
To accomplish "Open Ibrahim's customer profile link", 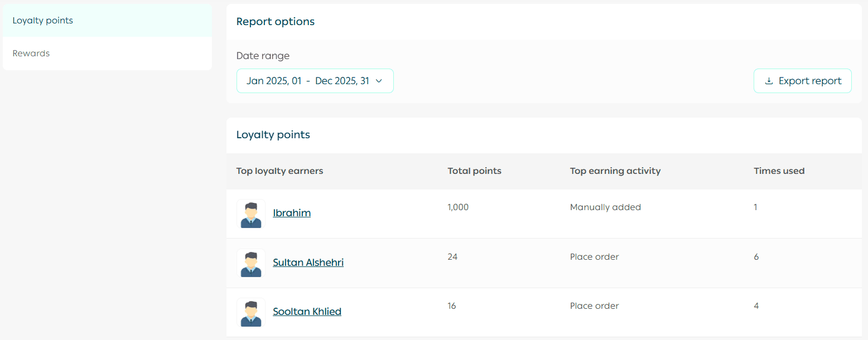I will pos(292,213).
